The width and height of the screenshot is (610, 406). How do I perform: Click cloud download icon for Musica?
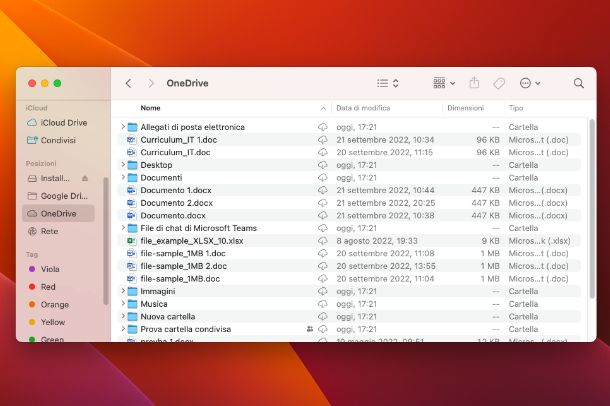coord(323,304)
